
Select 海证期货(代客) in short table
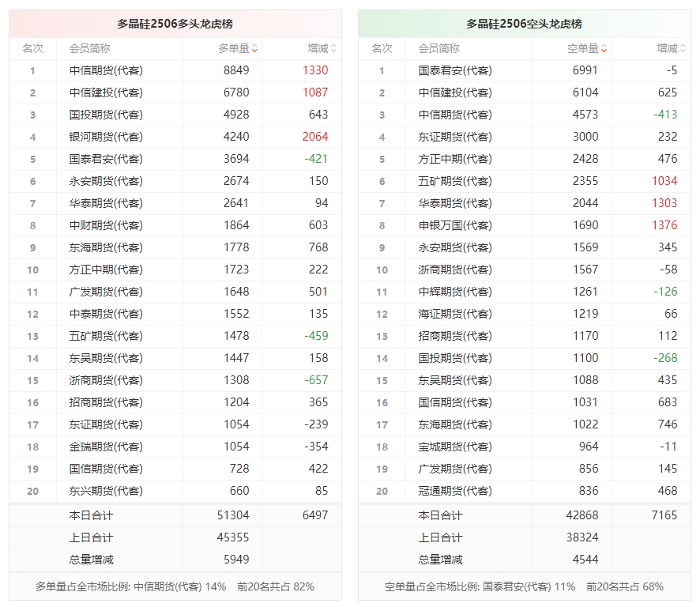click(455, 314)
